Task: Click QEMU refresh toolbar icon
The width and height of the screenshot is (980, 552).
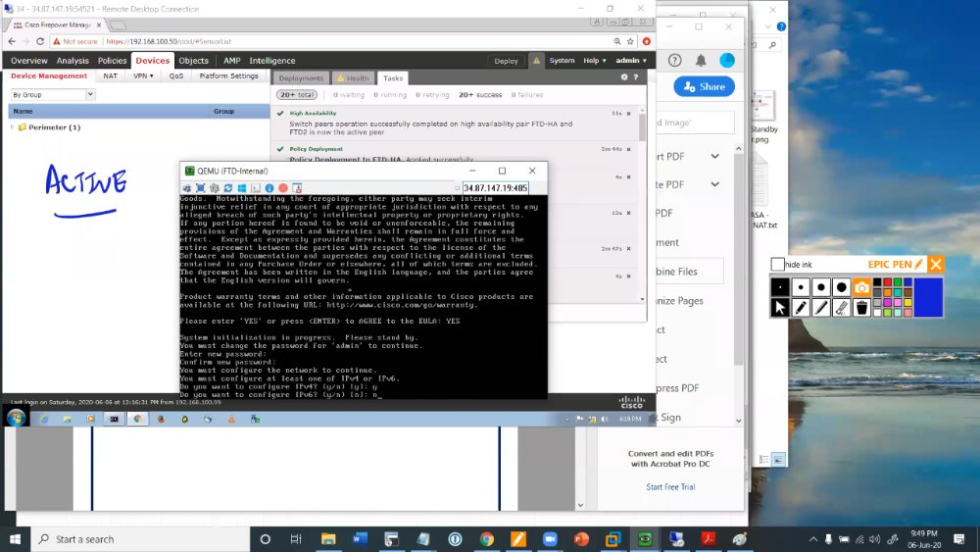Action: tap(228, 188)
